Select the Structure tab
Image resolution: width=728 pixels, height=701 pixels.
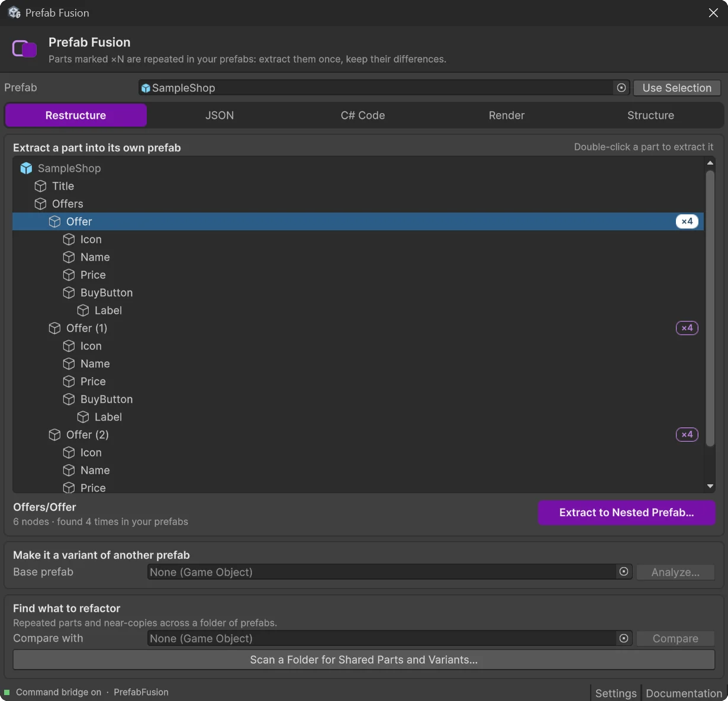tap(650, 115)
